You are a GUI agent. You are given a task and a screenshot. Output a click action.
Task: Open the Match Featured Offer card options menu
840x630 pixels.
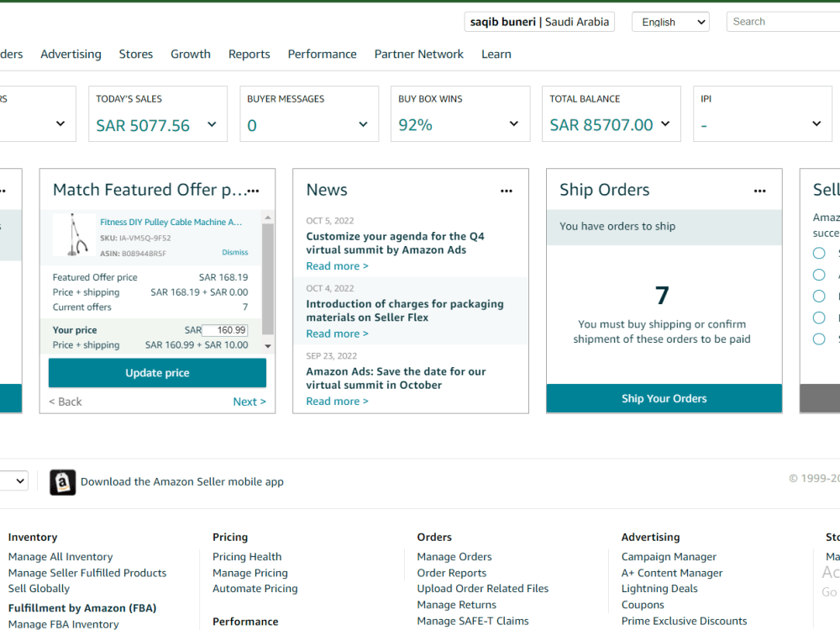[254, 191]
